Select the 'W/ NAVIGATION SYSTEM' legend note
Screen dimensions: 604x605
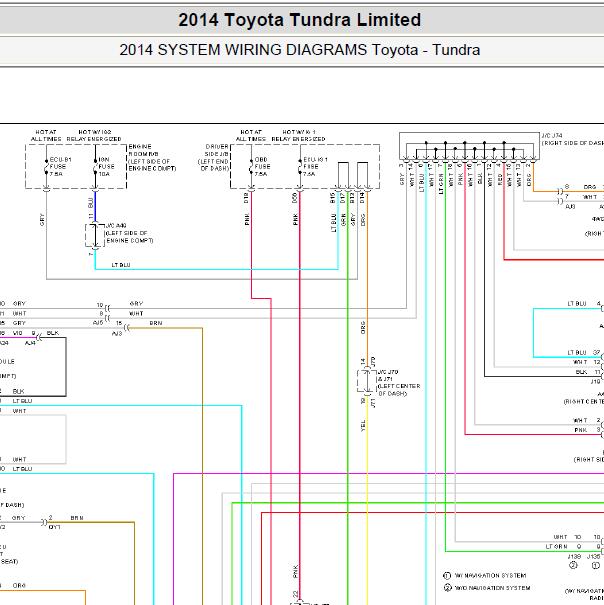[490, 575]
